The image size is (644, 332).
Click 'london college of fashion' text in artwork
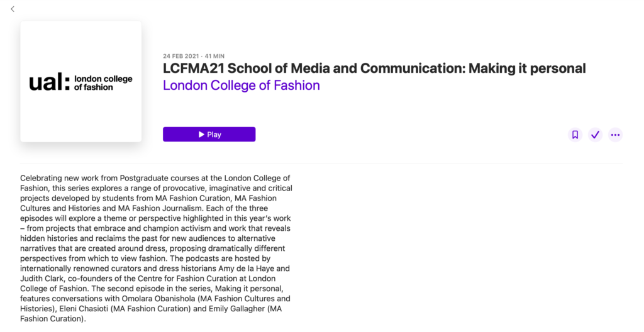point(103,83)
